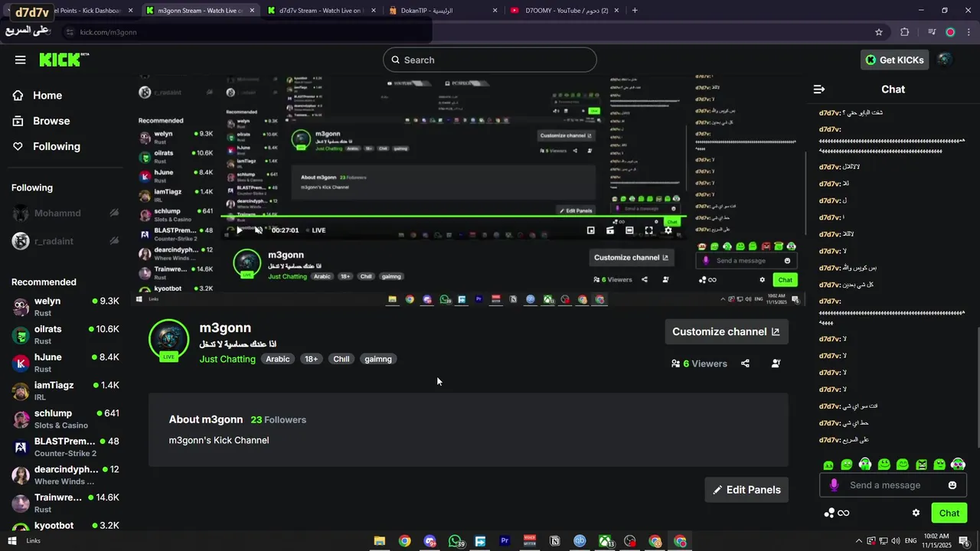The width and height of the screenshot is (980, 551).
Task: Open File Explorer from the taskbar
Action: click(x=379, y=541)
